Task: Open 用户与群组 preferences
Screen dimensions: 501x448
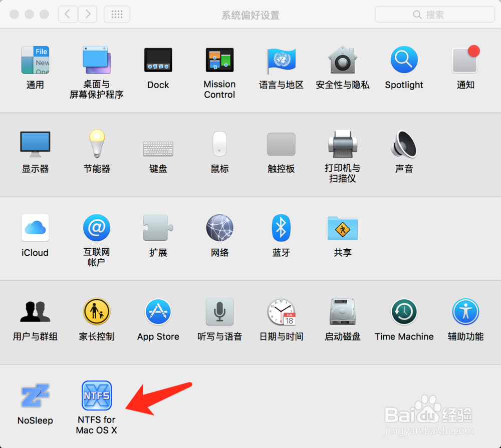Action: [35, 311]
